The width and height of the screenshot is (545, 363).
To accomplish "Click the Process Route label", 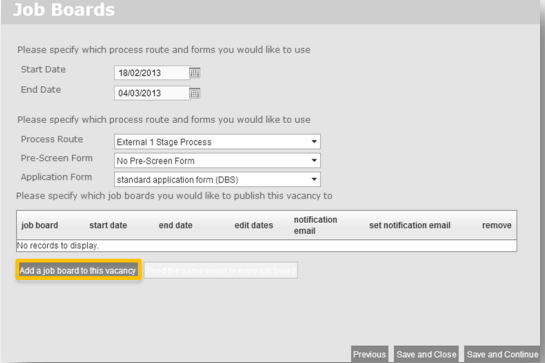I will (x=52, y=139).
